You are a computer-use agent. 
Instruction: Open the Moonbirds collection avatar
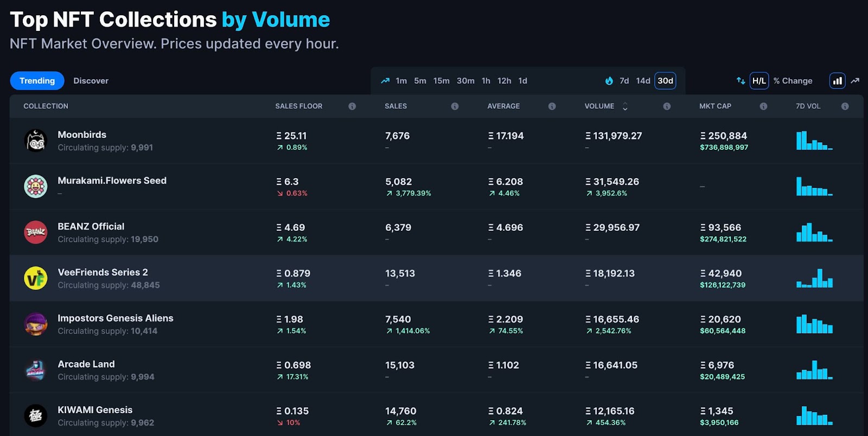point(36,141)
